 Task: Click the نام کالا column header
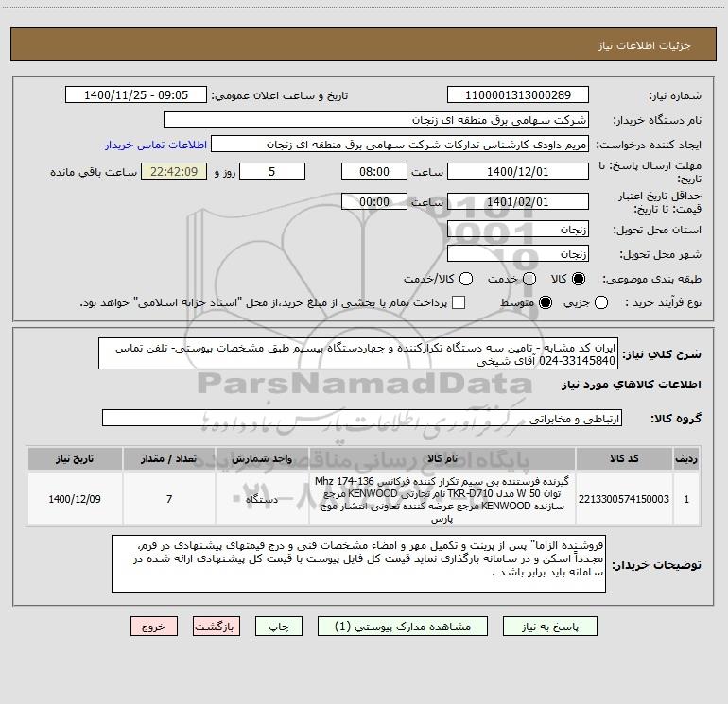click(x=442, y=458)
